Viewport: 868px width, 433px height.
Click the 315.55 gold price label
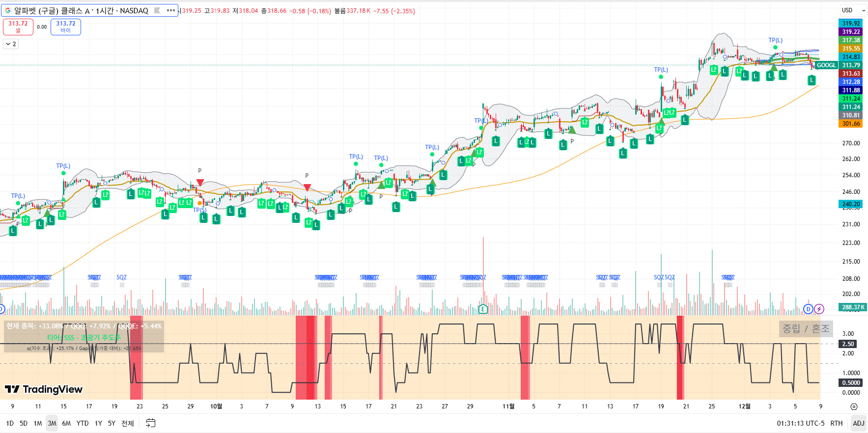(x=851, y=49)
